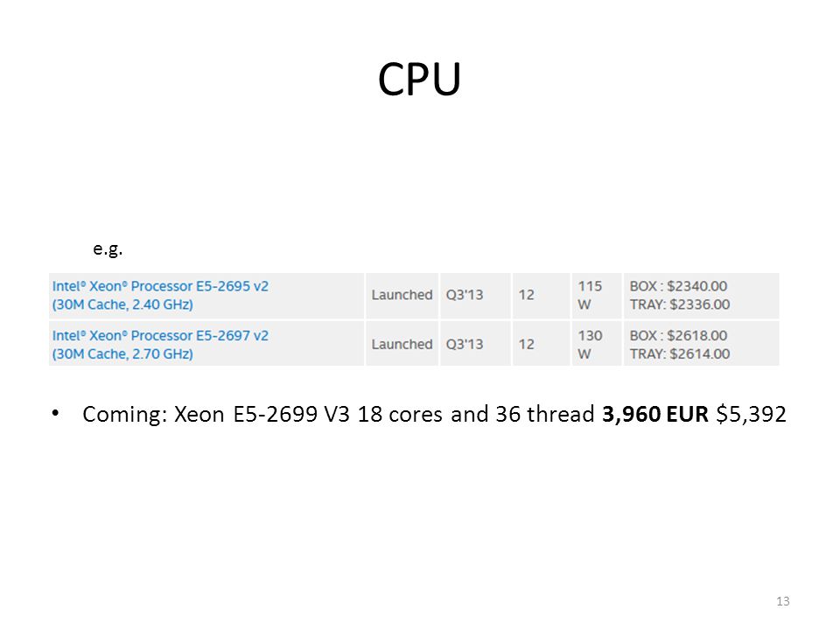840x630 pixels.
Task: Click the slide number 13
Action: (782, 601)
